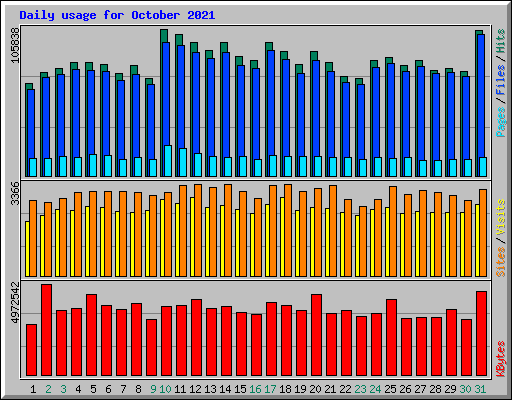Click the blue files bar for day 1
This screenshot has width=512, height=400.
(x=31, y=123)
